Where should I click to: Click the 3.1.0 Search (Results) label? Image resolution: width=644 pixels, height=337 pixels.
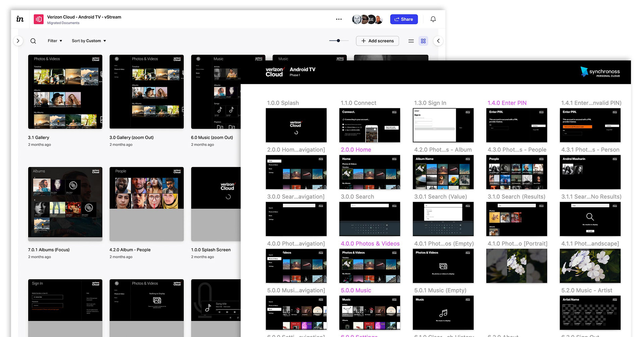[517, 196]
